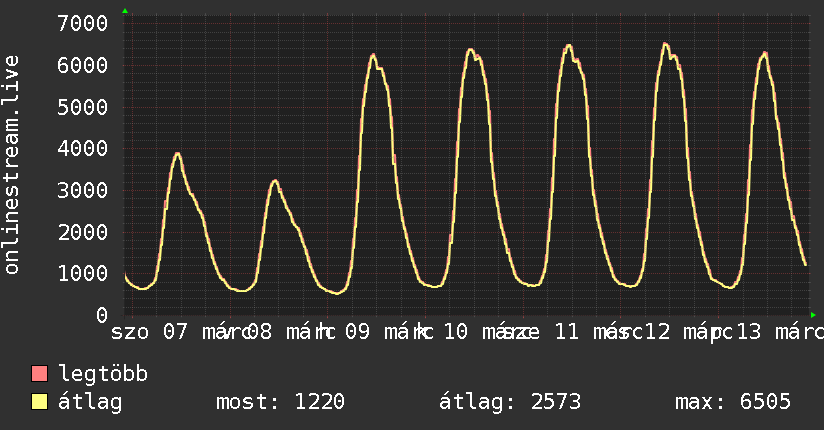
Task: Click the highest curve peak on 12 márc
Action: click(665, 44)
